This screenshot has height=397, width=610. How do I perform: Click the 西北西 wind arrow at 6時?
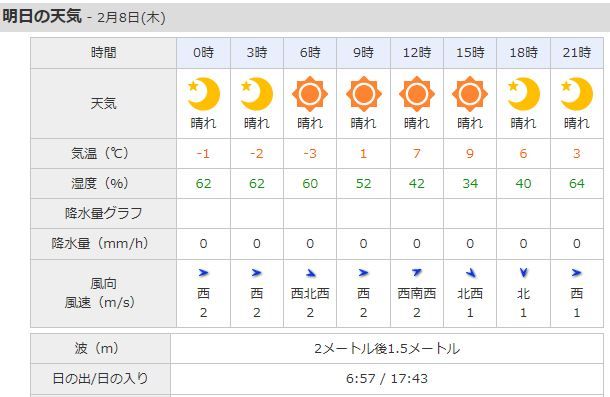pyautogui.click(x=310, y=273)
